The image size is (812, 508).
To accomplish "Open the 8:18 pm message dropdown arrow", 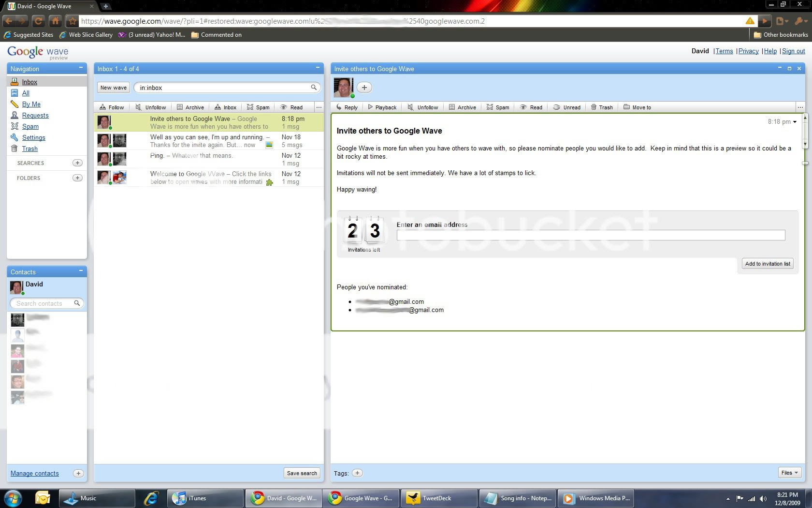I will pyautogui.click(x=795, y=122).
